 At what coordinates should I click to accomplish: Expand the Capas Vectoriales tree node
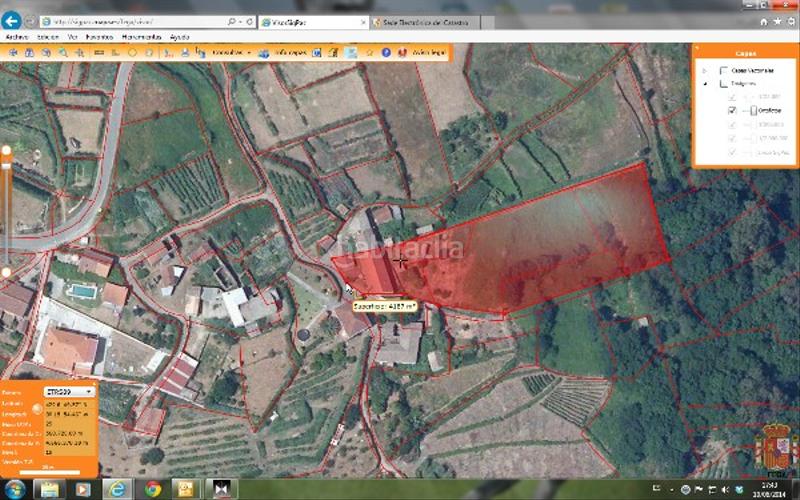pyautogui.click(x=704, y=70)
